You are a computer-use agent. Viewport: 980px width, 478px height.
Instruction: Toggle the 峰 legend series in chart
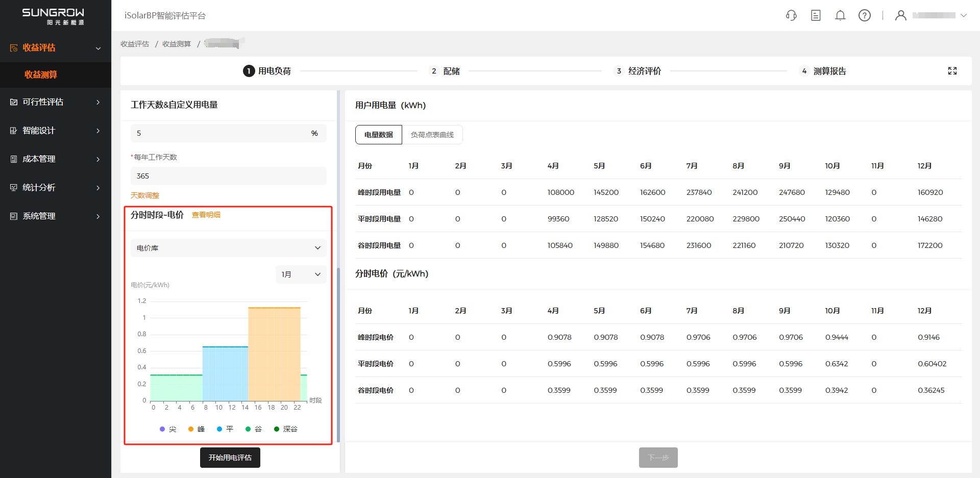[x=197, y=429]
